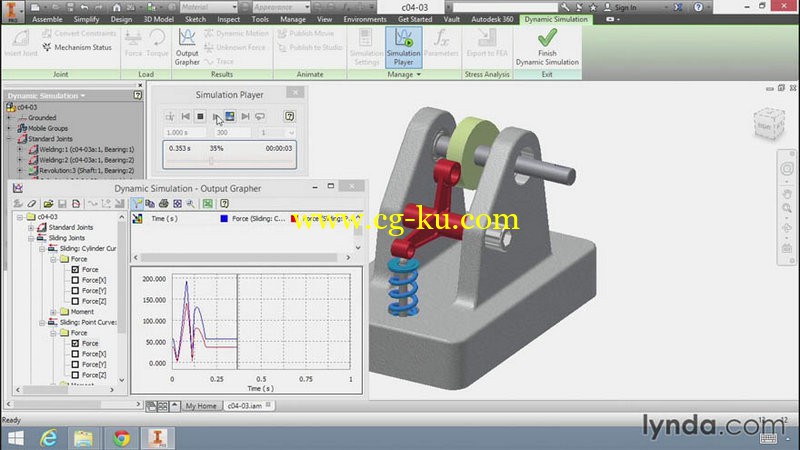The height and width of the screenshot is (450, 800).
Task: Expand Moment folder in Output Grapher tree
Action: (x=53, y=312)
